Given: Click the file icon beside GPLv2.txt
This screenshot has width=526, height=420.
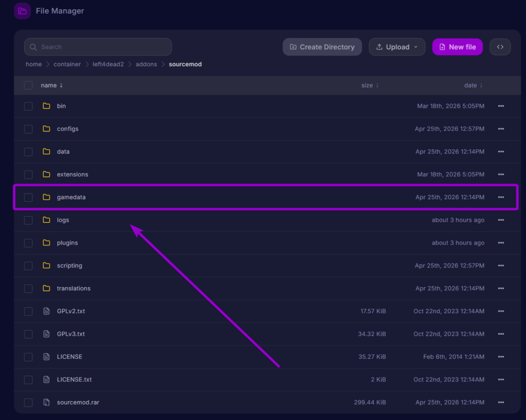Looking at the screenshot, I should [x=46, y=311].
